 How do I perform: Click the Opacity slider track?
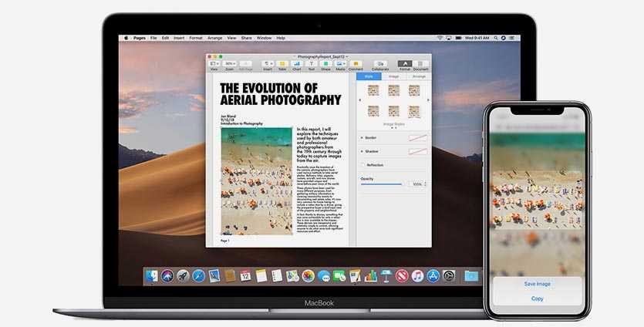click(x=382, y=184)
